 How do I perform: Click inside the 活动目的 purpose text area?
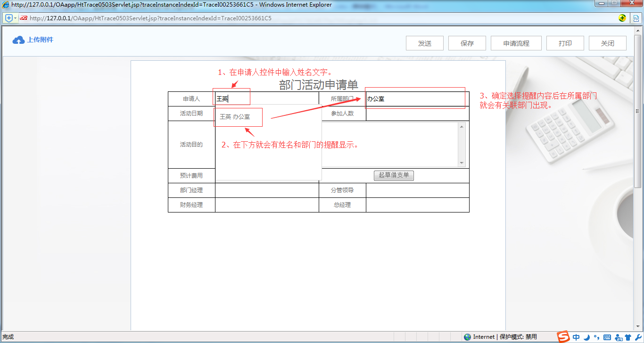point(390,145)
